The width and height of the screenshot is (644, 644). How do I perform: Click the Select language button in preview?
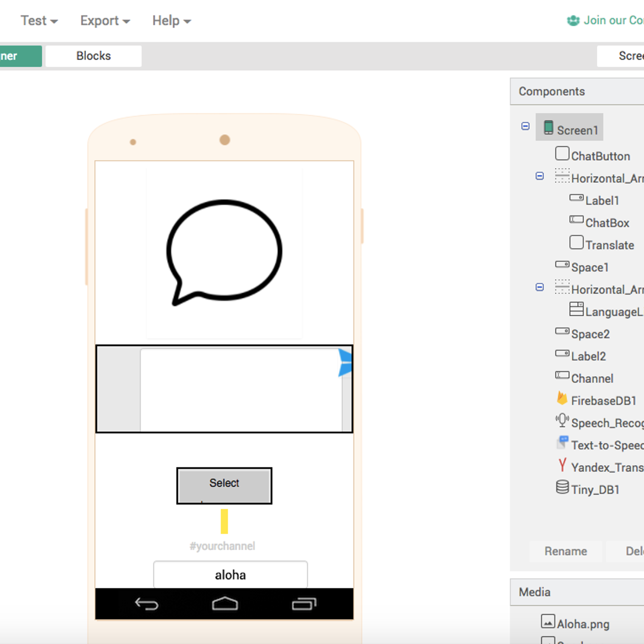tap(224, 485)
